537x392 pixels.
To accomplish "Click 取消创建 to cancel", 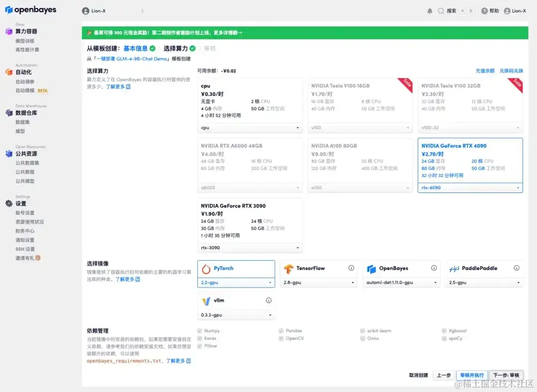I will tap(419, 375).
